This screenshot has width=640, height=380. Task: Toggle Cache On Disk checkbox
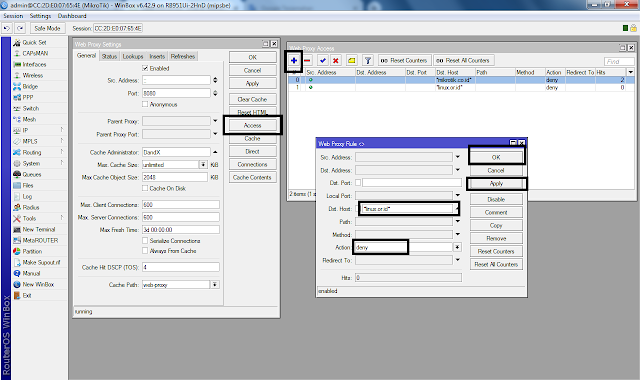coord(145,188)
